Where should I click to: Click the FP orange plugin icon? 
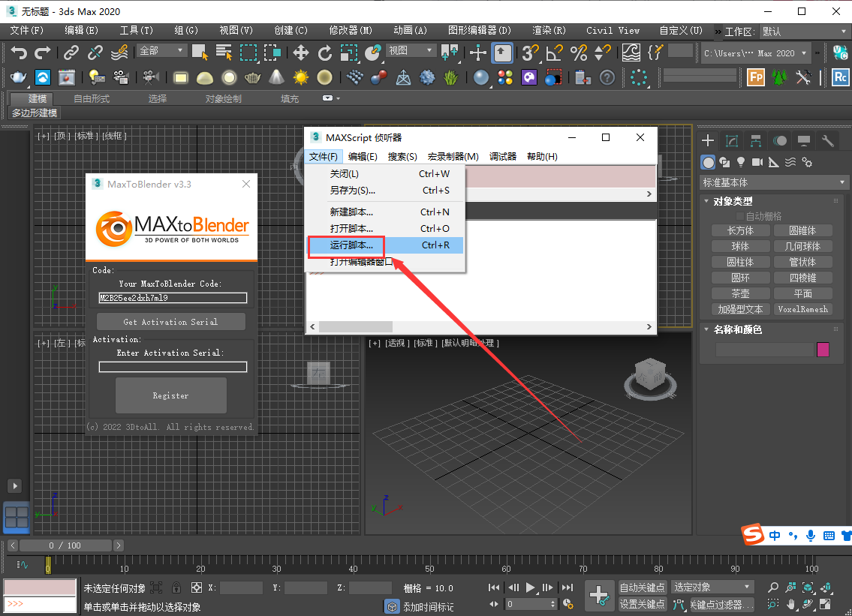coord(756,77)
